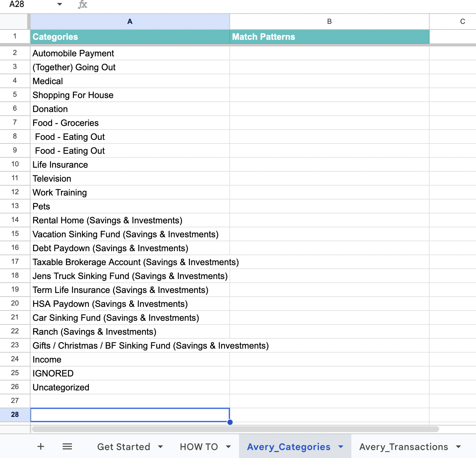Select the Donation cell
The image size is (476, 458).
coord(130,109)
